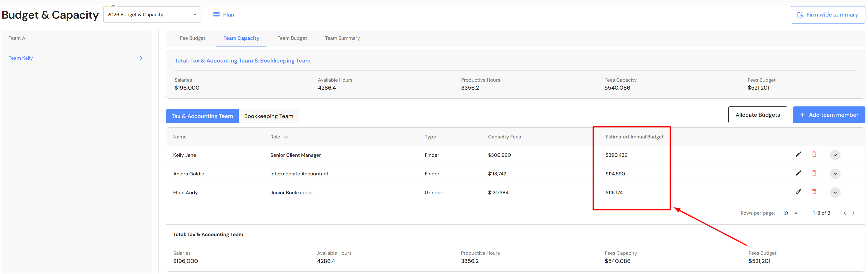Click the edit pencil for Kelly Jane
868x274 pixels.
pos(798,154)
